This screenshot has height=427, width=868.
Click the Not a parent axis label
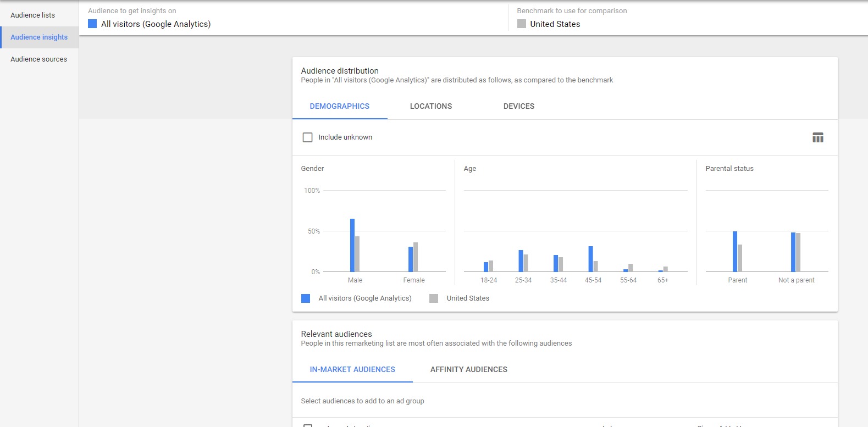coord(797,280)
